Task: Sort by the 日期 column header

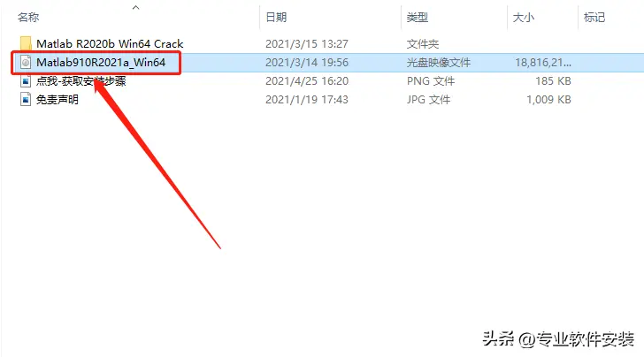Action: point(276,18)
